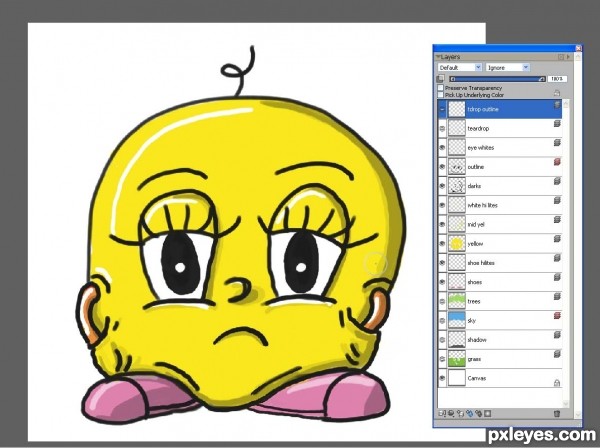Click the layer type icon on tdrop outline
The height and width of the screenshot is (448, 600).
pos(558,104)
